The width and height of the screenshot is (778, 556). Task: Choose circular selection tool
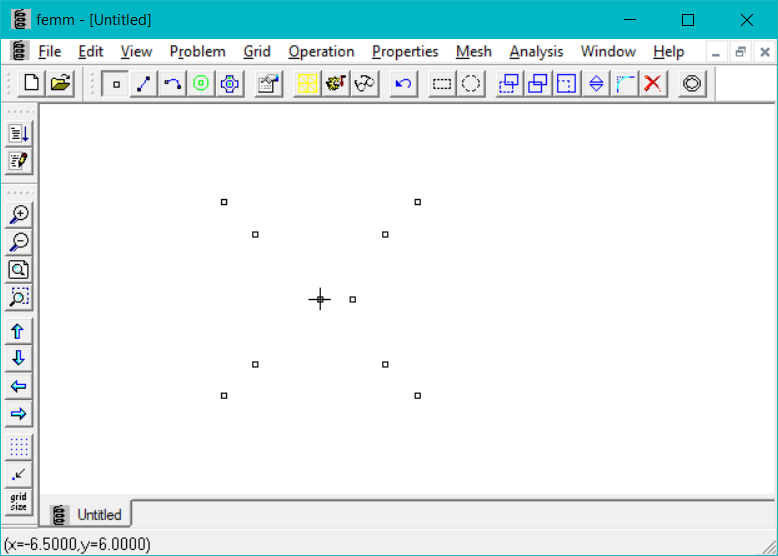coord(470,83)
